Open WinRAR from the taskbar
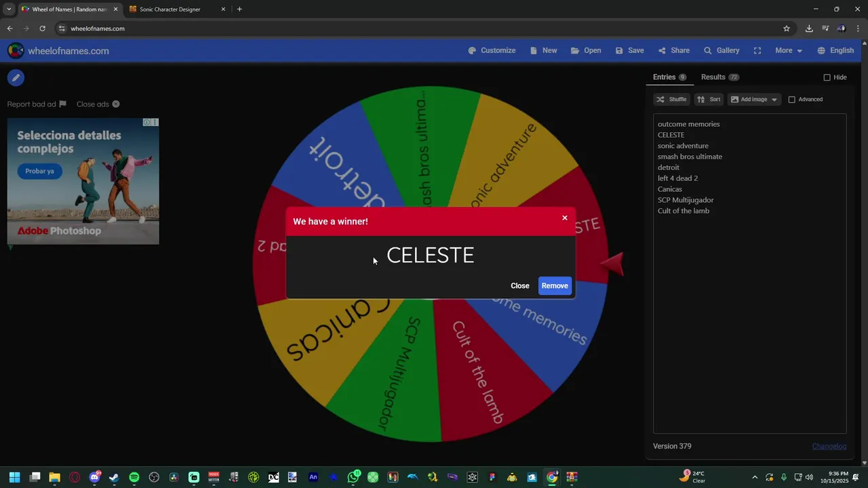The width and height of the screenshot is (868, 488). (x=572, y=477)
